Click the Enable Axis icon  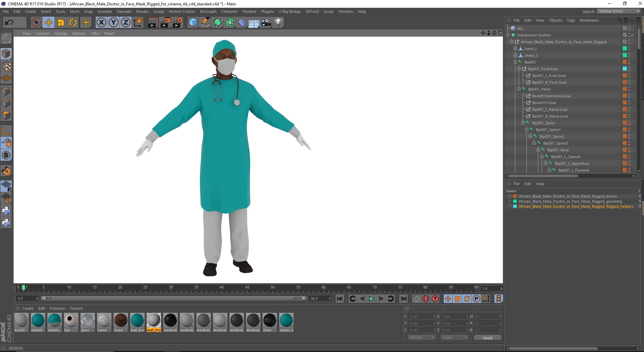[x=6, y=131]
